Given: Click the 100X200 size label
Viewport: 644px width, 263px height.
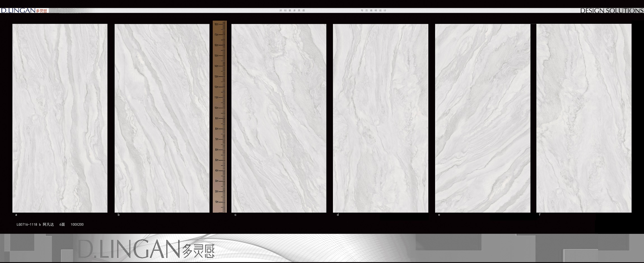Looking at the screenshot, I should (x=77, y=225).
